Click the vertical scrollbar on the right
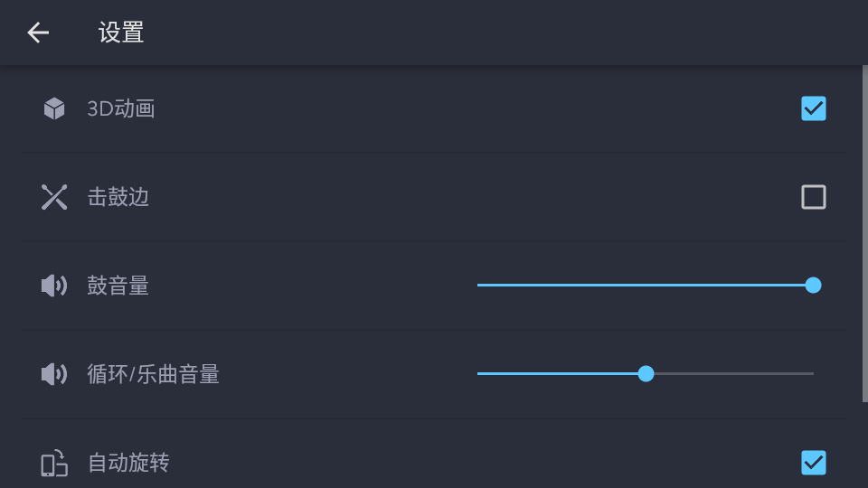Screen dimensions: 868x488 (864, 235)
